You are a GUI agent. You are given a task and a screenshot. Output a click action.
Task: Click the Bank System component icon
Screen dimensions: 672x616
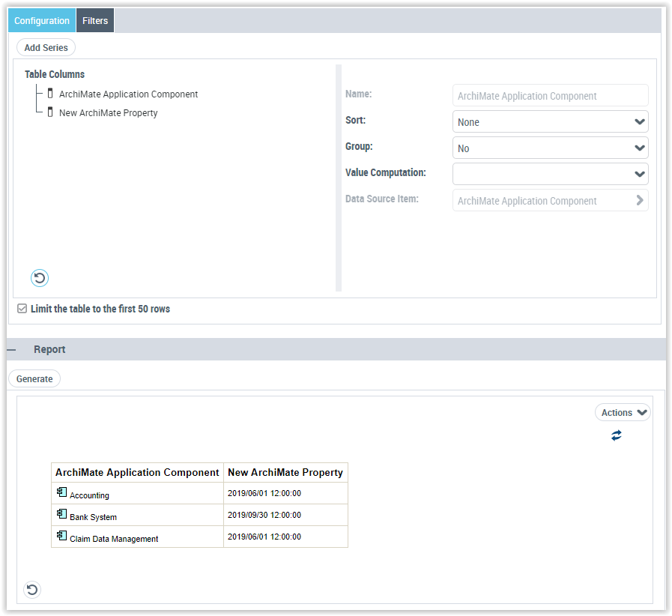tap(61, 515)
